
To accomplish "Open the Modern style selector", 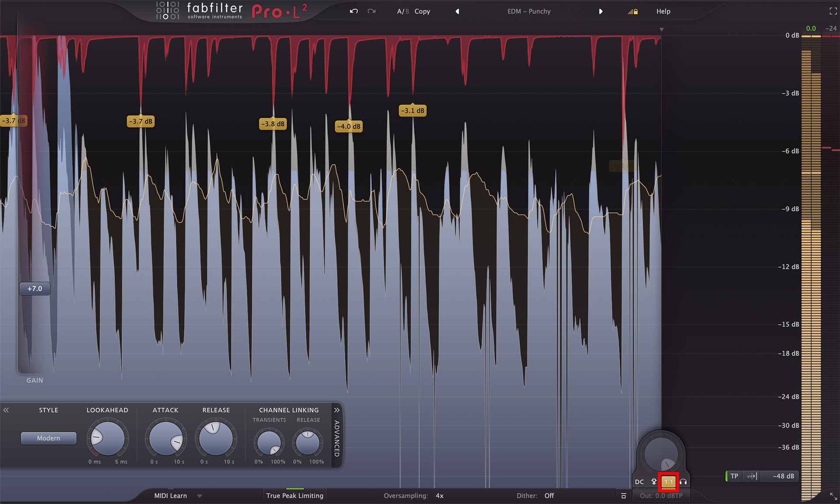I will pos(49,438).
